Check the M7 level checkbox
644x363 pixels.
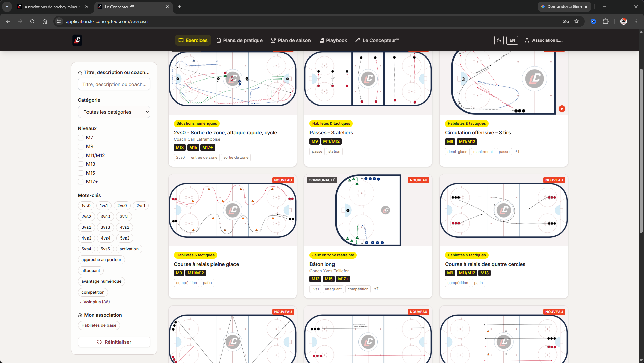tap(81, 138)
